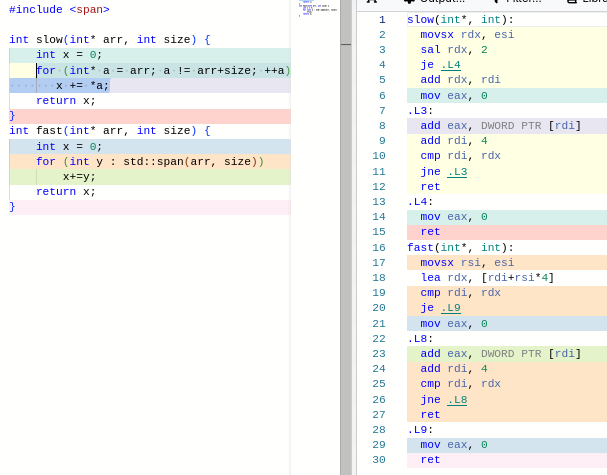This screenshot has height=475, width=607.
Task: Click 'add rdx, rdi' on assembly line 5
Action: tap(460, 80)
